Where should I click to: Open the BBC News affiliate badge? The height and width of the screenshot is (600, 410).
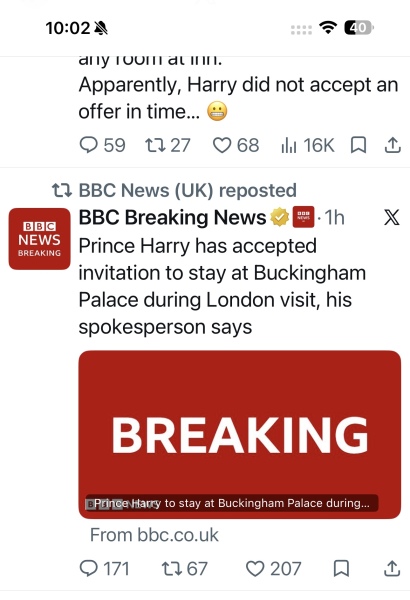(304, 217)
